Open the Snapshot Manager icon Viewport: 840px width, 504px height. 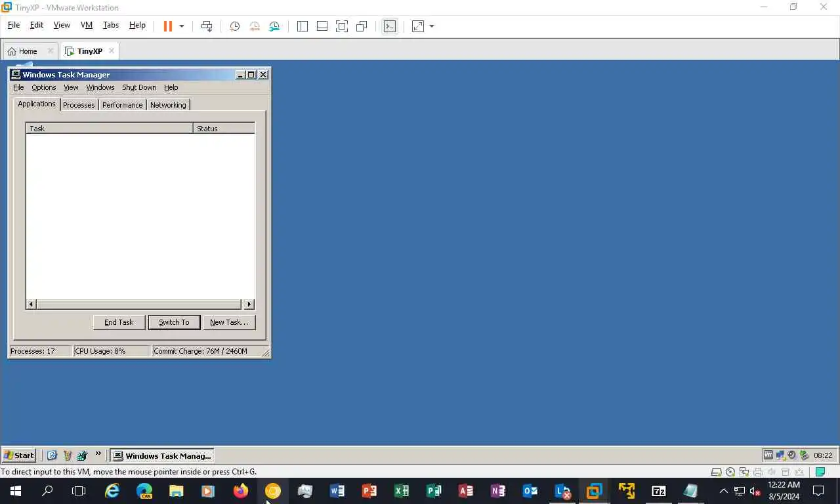tap(274, 26)
